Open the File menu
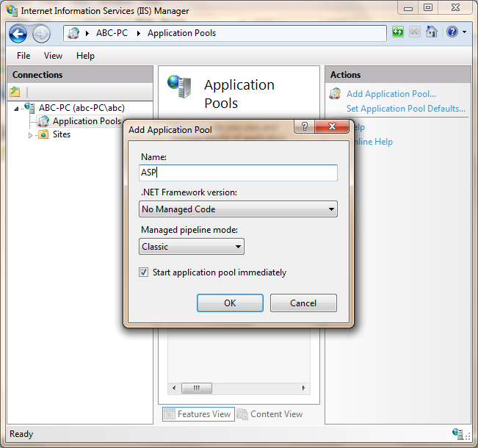Image resolution: width=478 pixels, height=448 pixels. (23, 56)
